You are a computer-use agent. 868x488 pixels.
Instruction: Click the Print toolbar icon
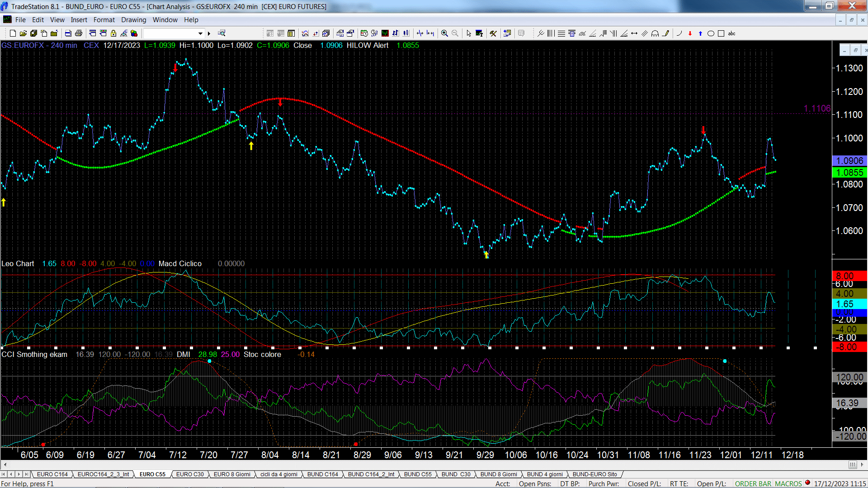click(79, 33)
